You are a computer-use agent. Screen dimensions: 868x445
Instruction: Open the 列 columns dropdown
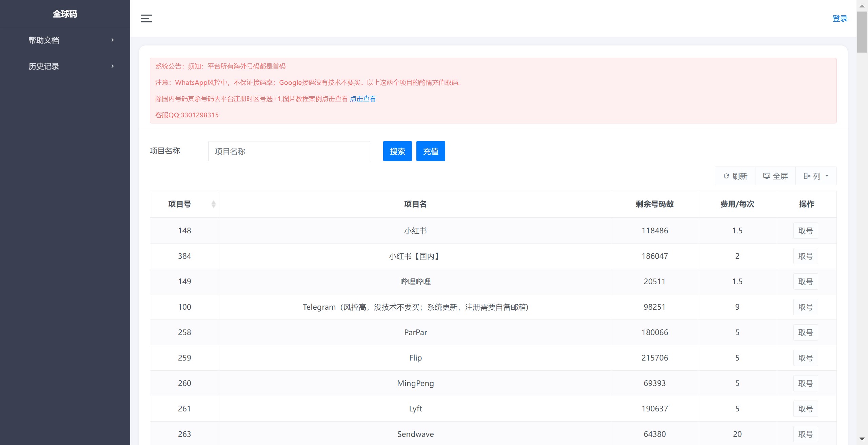pyautogui.click(x=816, y=176)
